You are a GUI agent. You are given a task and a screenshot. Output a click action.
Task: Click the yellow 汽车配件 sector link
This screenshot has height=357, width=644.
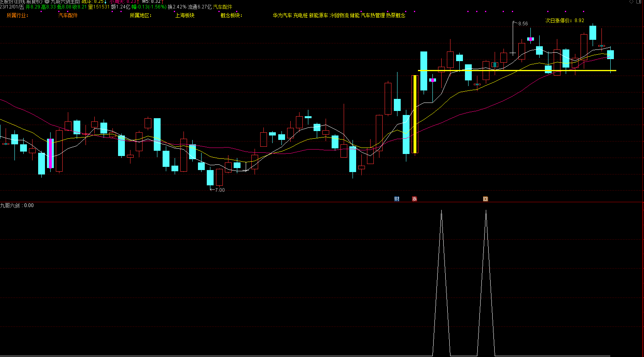pyautogui.click(x=222, y=7)
